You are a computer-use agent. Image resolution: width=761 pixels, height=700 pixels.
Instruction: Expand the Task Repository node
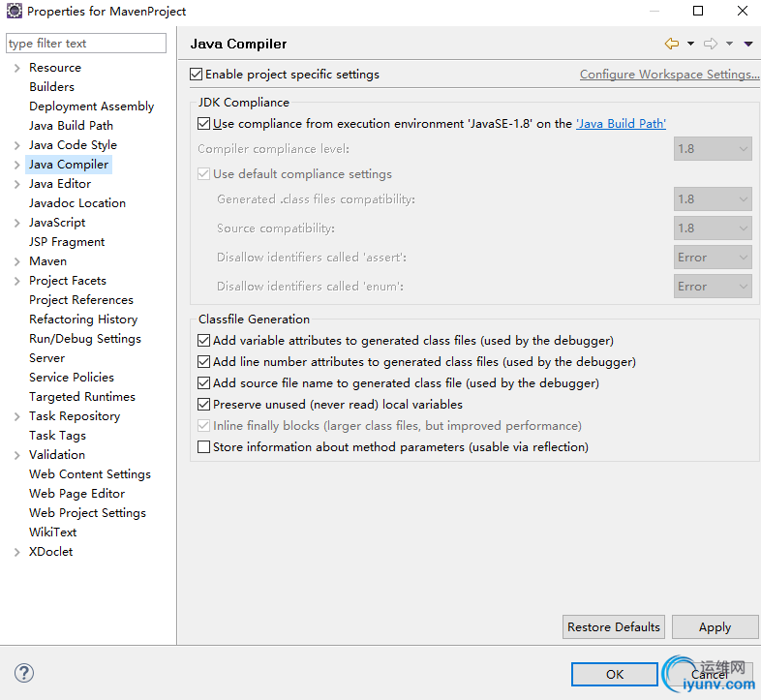[17, 416]
